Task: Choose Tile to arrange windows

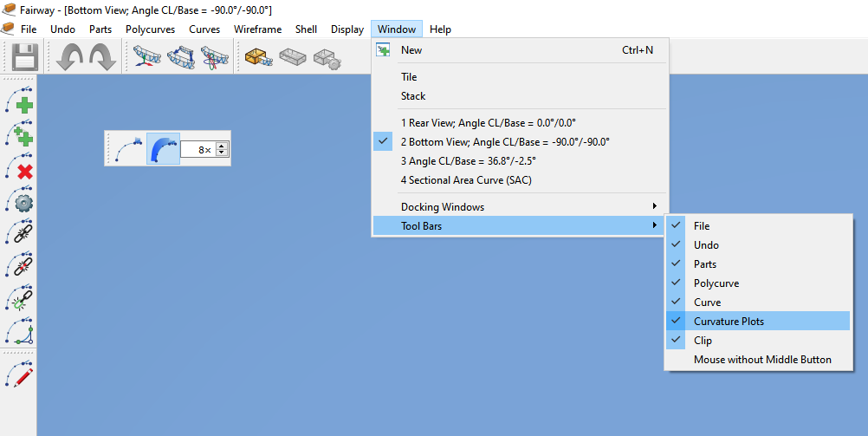Action: (x=520, y=77)
